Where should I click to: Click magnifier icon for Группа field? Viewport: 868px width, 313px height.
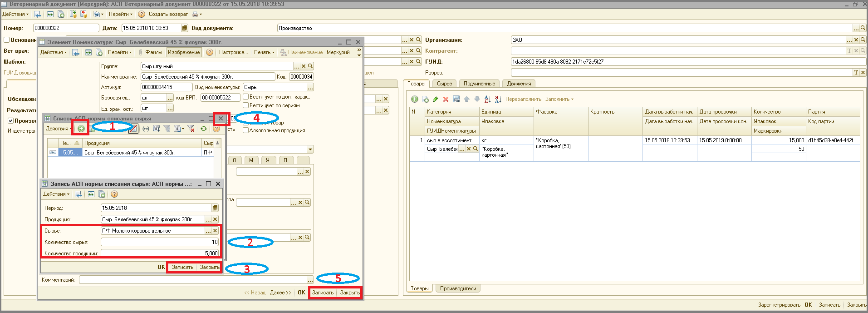311,66
